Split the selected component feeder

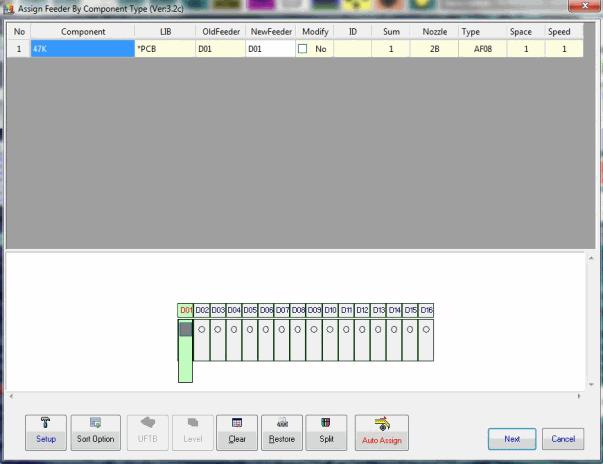(x=325, y=432)
